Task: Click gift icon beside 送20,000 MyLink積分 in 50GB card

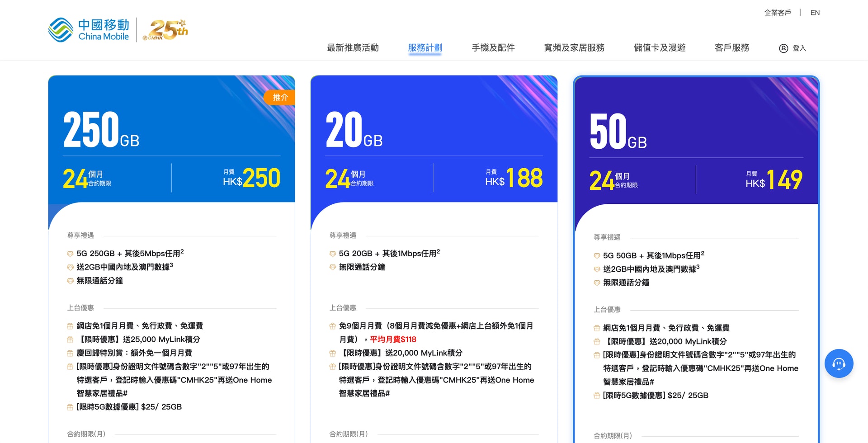Action: [597, 342]
